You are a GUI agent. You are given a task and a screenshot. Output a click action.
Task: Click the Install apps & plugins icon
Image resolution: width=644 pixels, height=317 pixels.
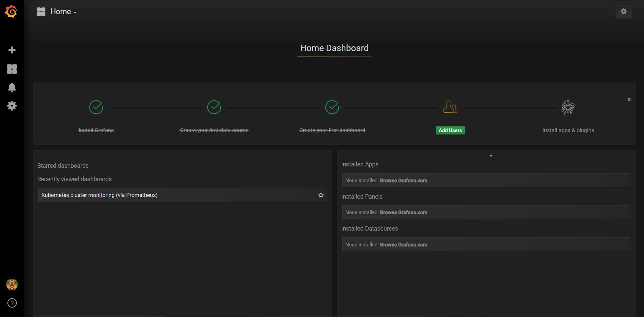pyautogui.click(x=568, y=107)
